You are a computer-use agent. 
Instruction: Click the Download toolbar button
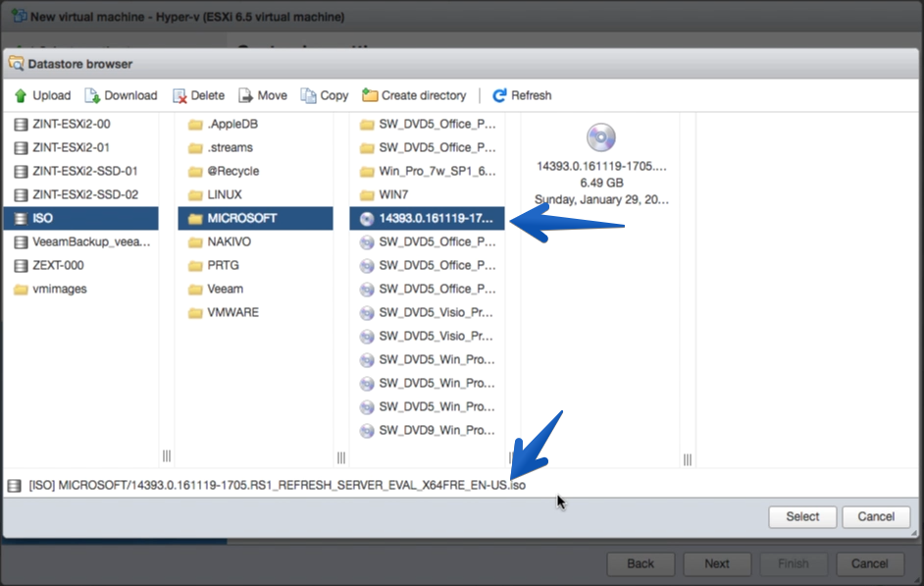(122, 95)
